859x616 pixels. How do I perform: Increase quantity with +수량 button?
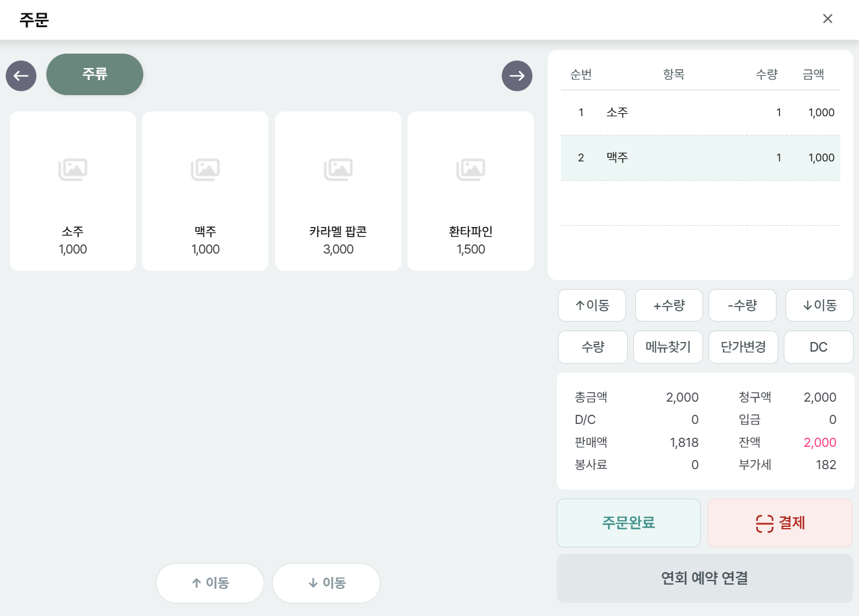[669, 305]
